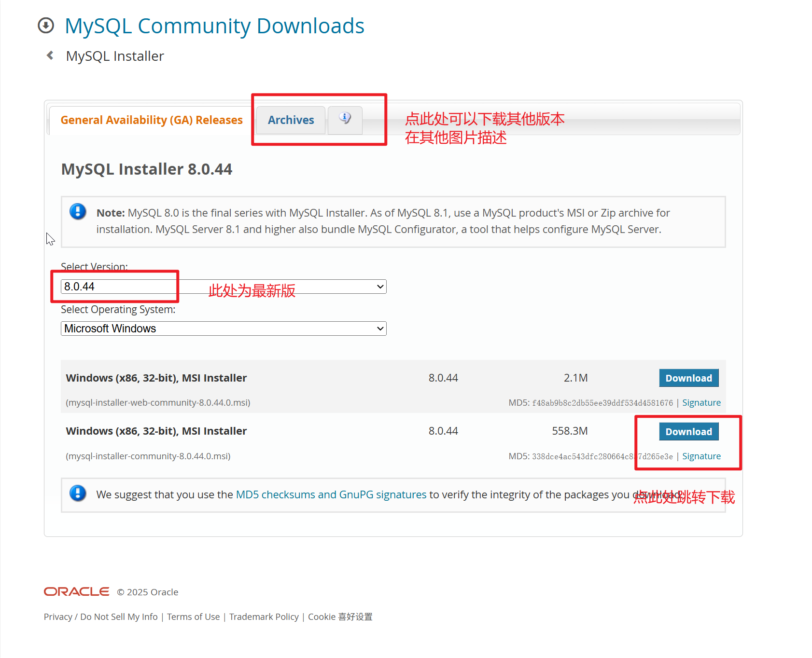Click the blue note info icon
Image resolution: width=812 pixels, height=658 pixels.
[78, 211]
